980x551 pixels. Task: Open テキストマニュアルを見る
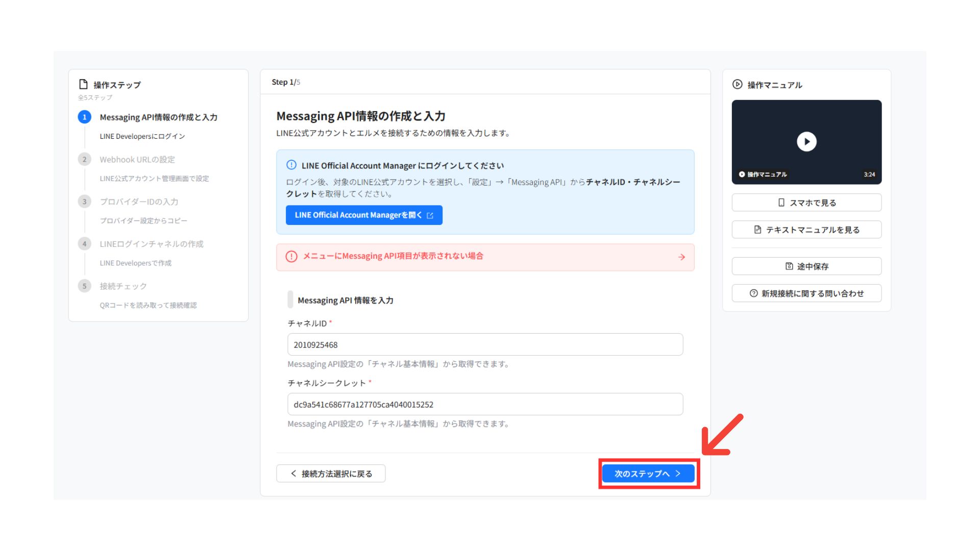click(x=806, y=230)
